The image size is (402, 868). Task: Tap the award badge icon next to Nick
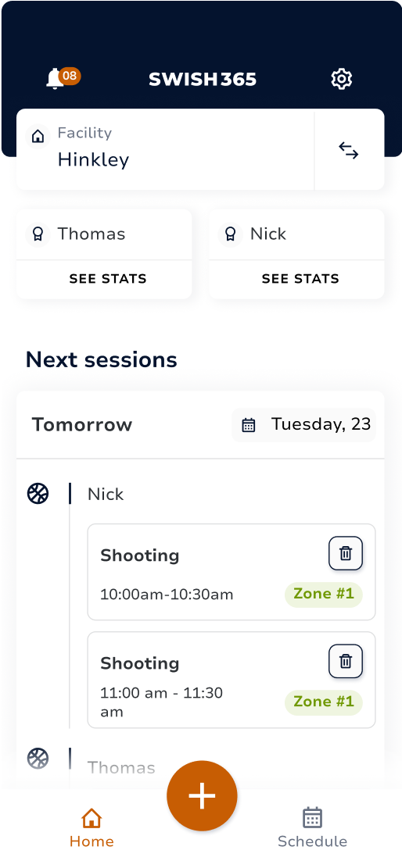tap(230, 234)
